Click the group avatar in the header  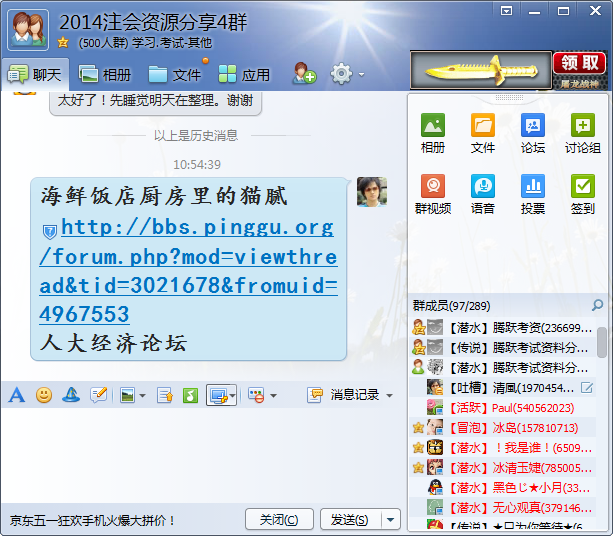(x=28, y=30)
